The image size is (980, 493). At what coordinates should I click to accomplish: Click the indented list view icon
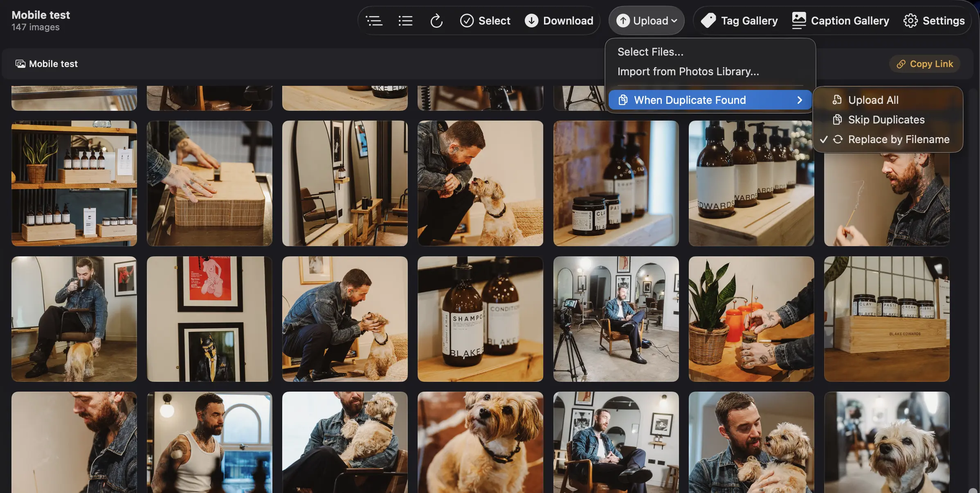(x=374, y=21)
